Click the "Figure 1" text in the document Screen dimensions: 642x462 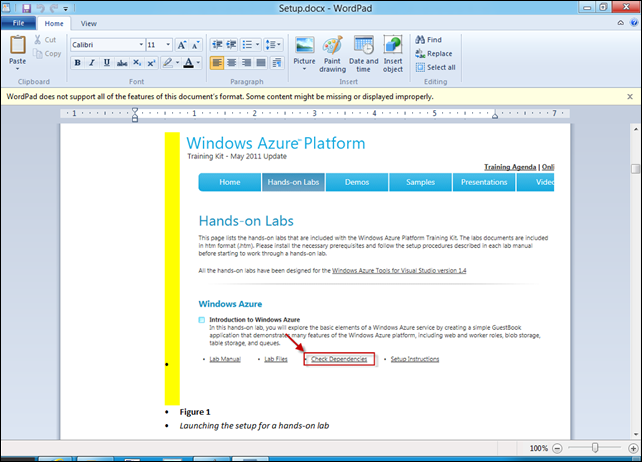pyautogui.click(x=195, y=412)
